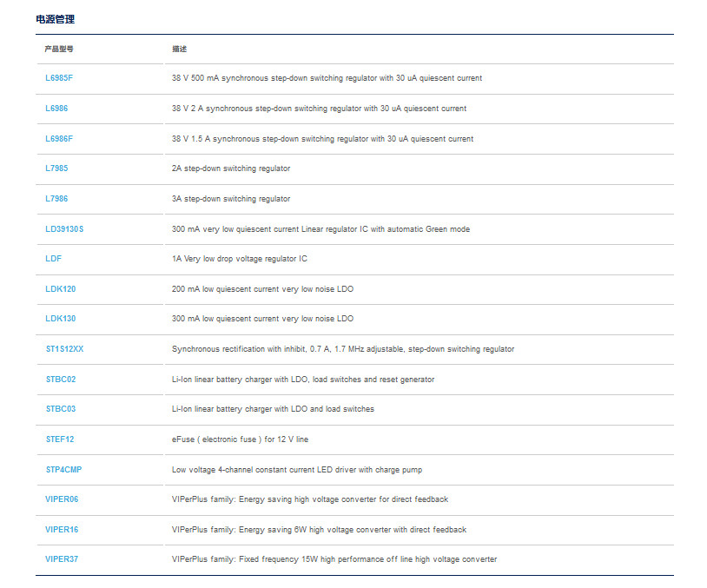Screen dimensions: 707x588
Task: Select 'Synchronous rectification with inhibit' description
Action: (x=343, y=349)
